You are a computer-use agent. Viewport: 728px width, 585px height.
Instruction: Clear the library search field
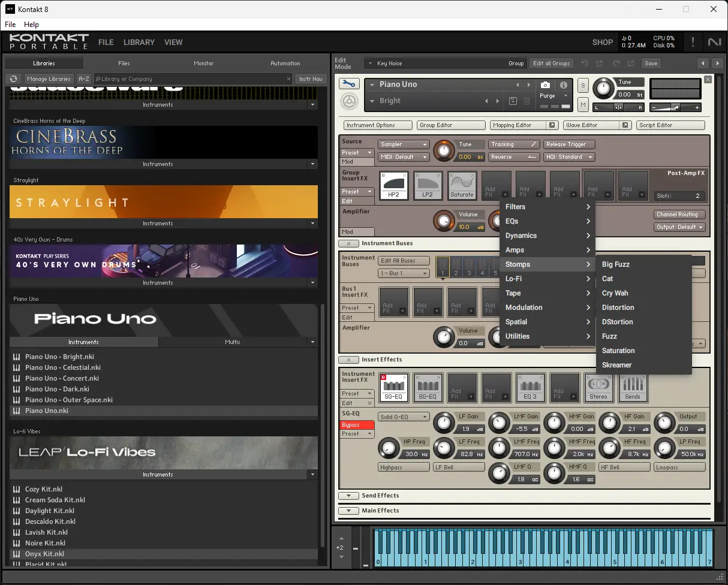click(x=288, y=79)
